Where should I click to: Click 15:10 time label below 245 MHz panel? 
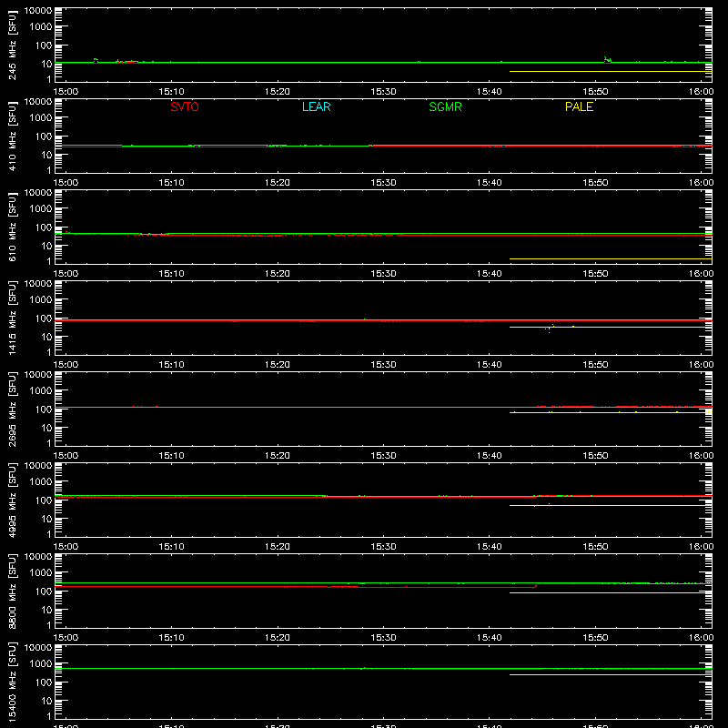point(171,92)
